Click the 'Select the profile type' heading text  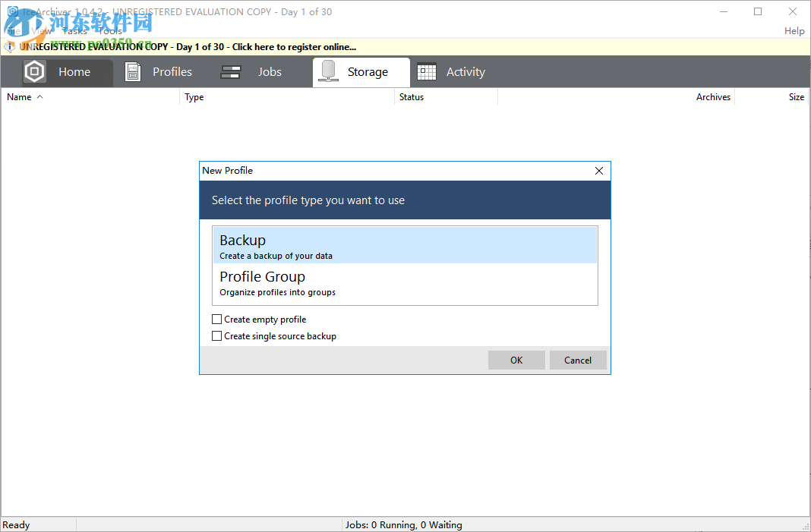(308, 200)
